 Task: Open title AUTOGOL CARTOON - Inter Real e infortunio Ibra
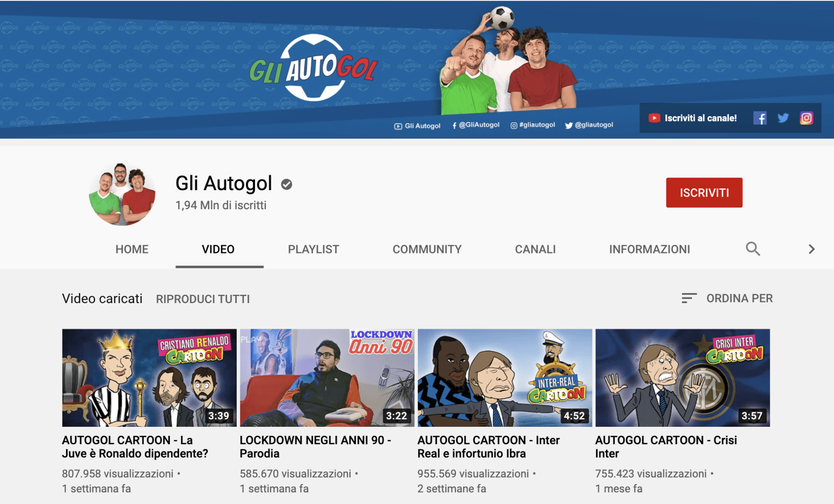pos(489,447)
